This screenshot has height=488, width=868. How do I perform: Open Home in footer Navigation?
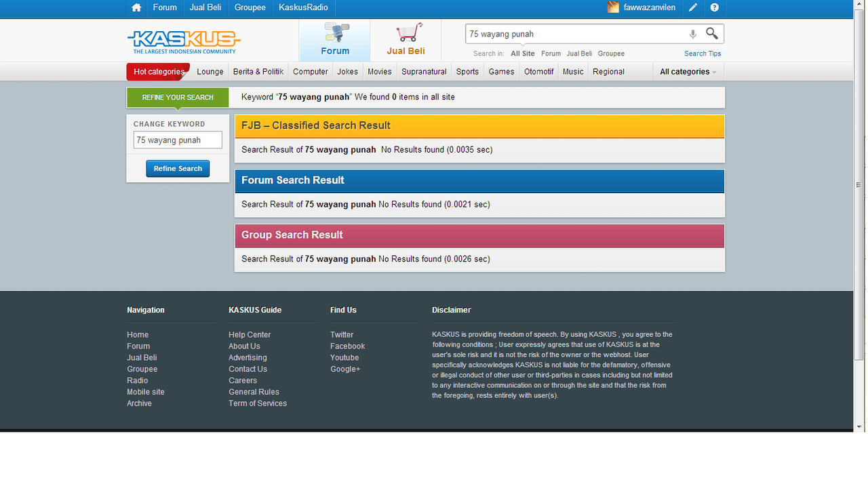point(138,335)
